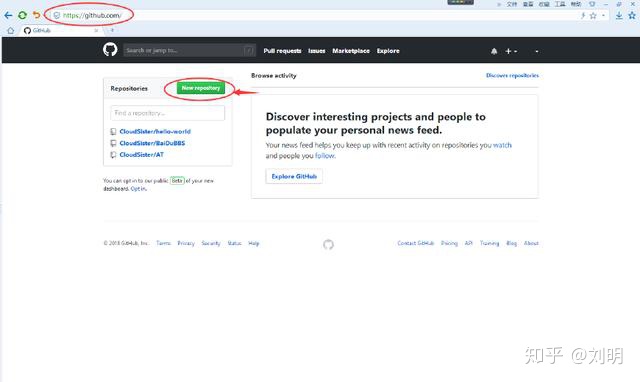Follow the 'watch' link in news feed text
Image resolution: width=640 pixels, height=382 pixels.
pyautogui.click(x=502, y=145)
